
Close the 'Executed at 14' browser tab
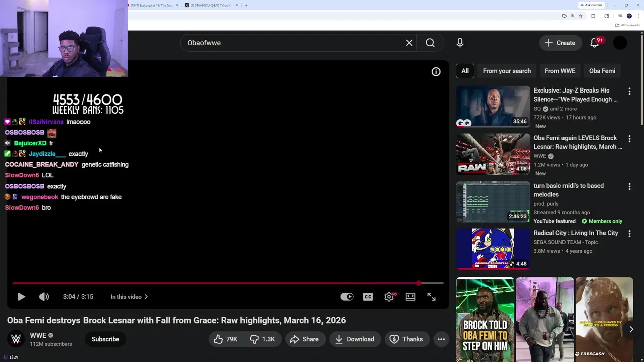(x=177, y=5)
